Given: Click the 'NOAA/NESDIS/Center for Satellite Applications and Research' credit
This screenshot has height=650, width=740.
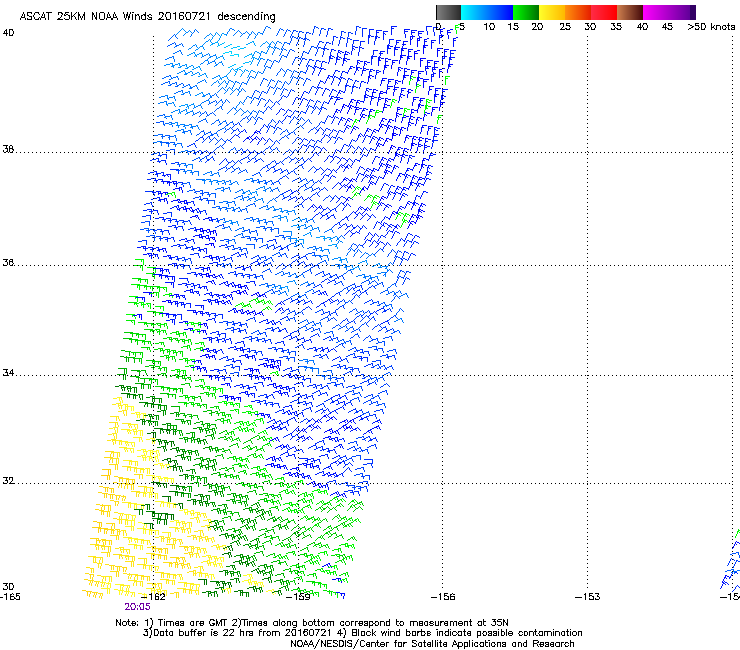Looking at the screenshot, I should [x=432, y=644].
